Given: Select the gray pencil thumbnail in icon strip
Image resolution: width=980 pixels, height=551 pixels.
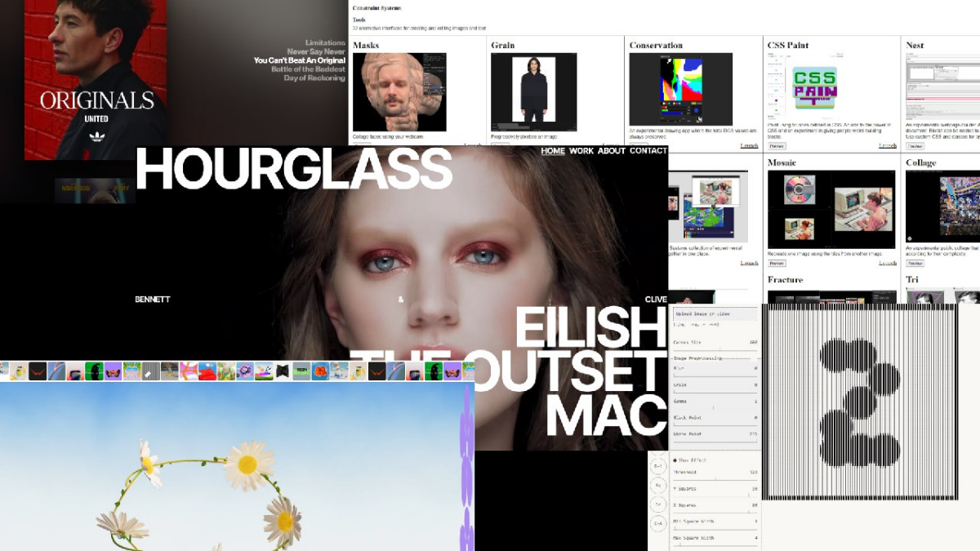Looking at the screenshot, I should click(x=151, y=371).
